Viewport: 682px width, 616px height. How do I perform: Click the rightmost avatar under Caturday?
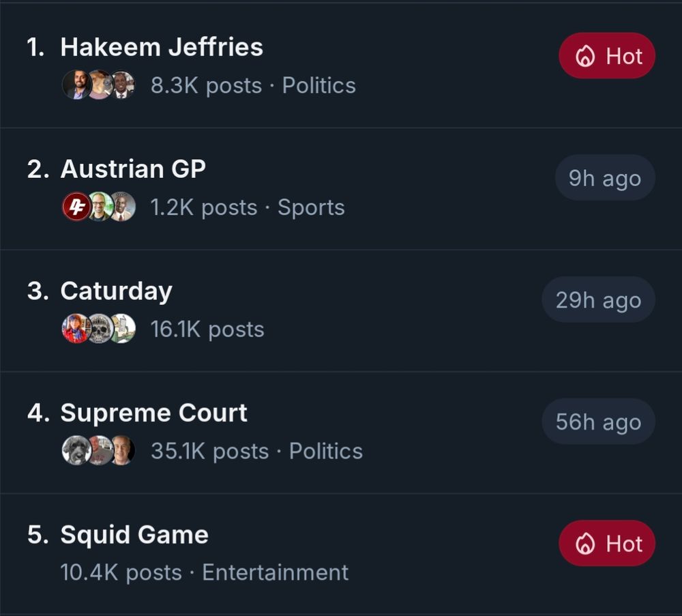122,328
